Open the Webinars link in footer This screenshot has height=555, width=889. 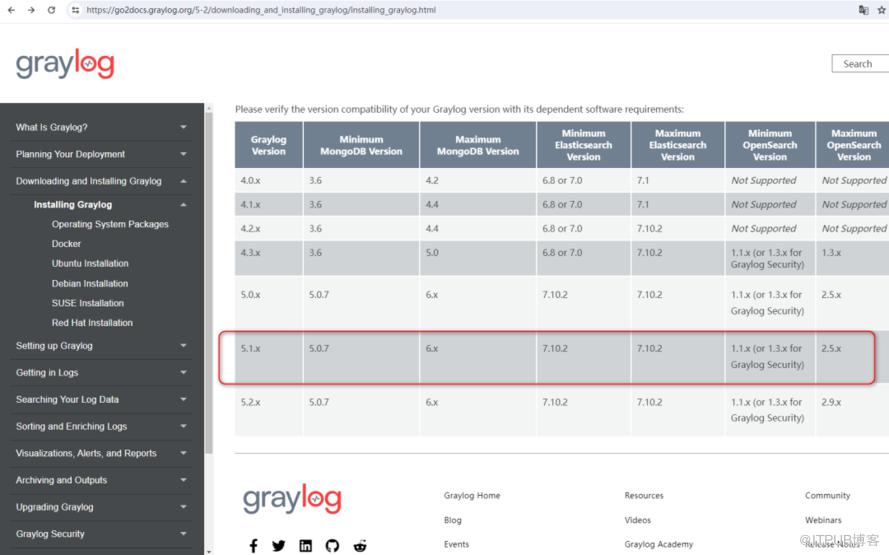[x=823, y=520]
